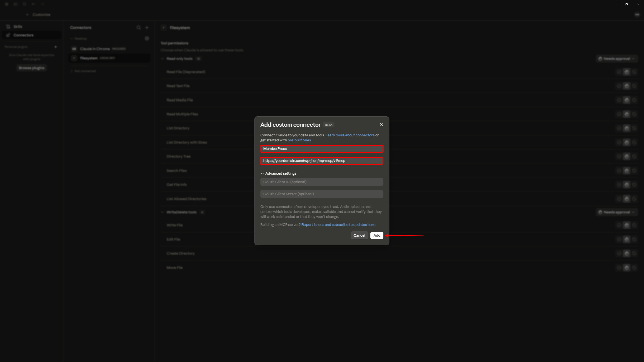
Task: Close the Add custom connector dialog
Action: point(381,124)
